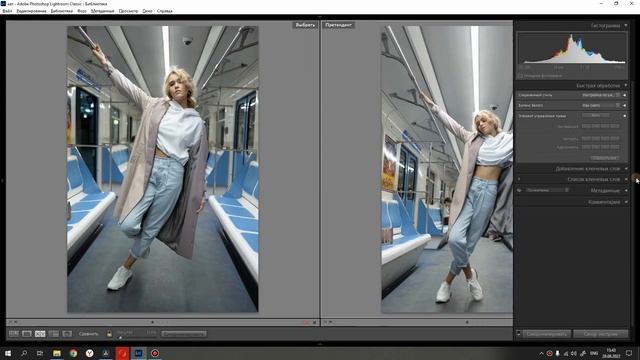Screen dimensions: 640x360
Task: Open Windows taskbar search
Action: pos(24,353)
